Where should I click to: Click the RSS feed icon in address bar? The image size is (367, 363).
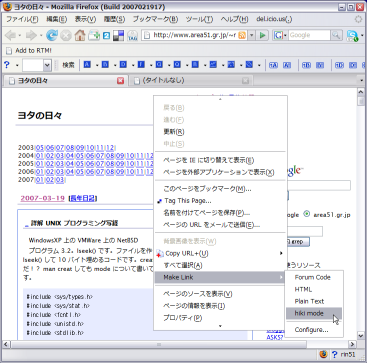pos(242,35)
